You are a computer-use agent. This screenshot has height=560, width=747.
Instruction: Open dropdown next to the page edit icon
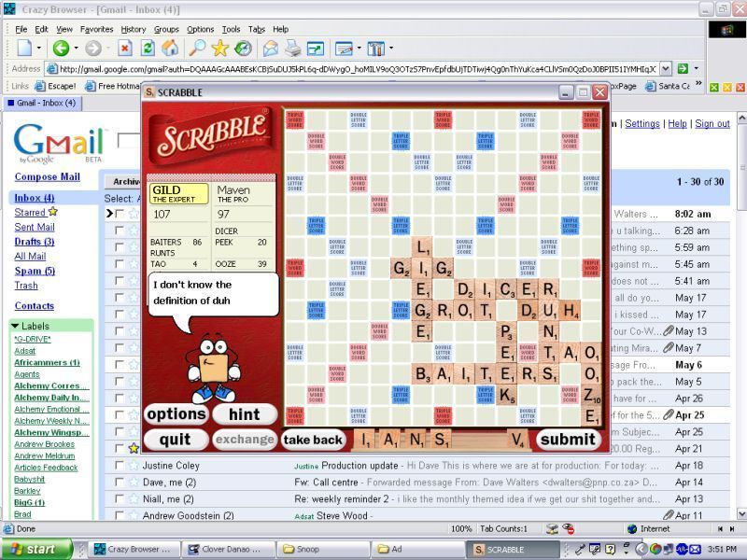point(359,49)
